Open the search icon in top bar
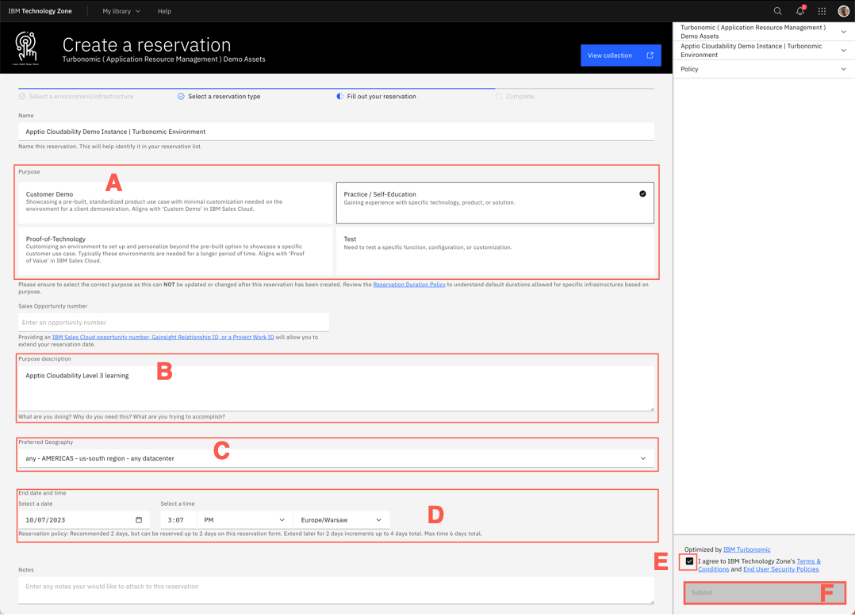 point(777,11)
